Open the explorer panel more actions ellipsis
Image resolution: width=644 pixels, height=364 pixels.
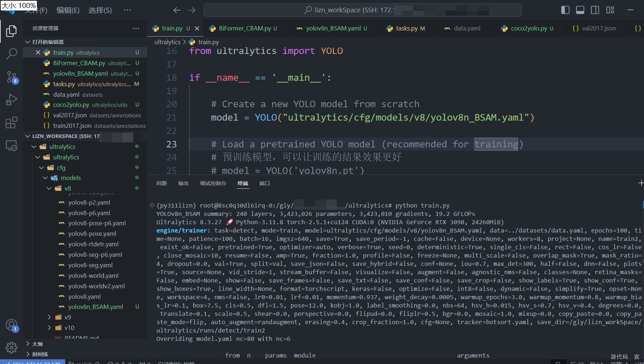[136, 28]
